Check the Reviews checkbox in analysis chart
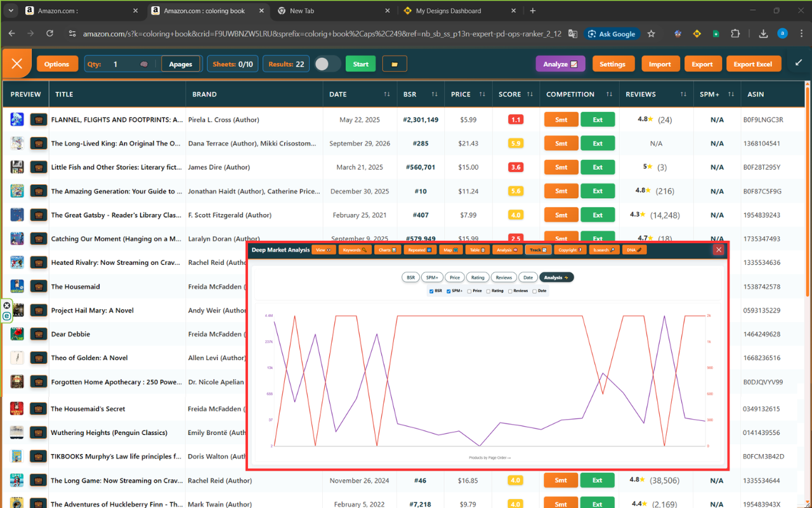 [x=511, y=291]
